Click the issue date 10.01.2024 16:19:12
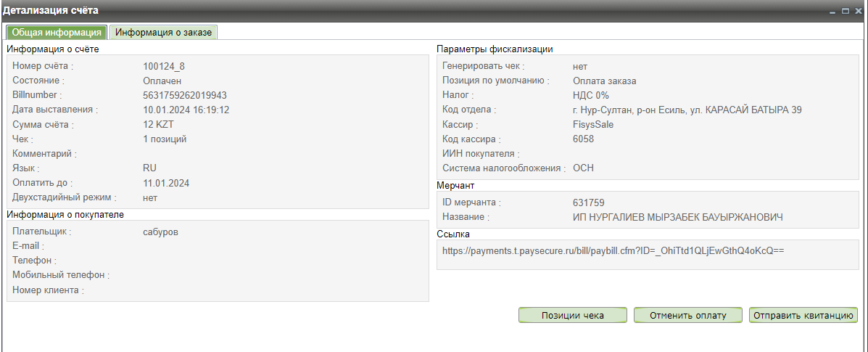The image size is (868, 352). point(186,110)
